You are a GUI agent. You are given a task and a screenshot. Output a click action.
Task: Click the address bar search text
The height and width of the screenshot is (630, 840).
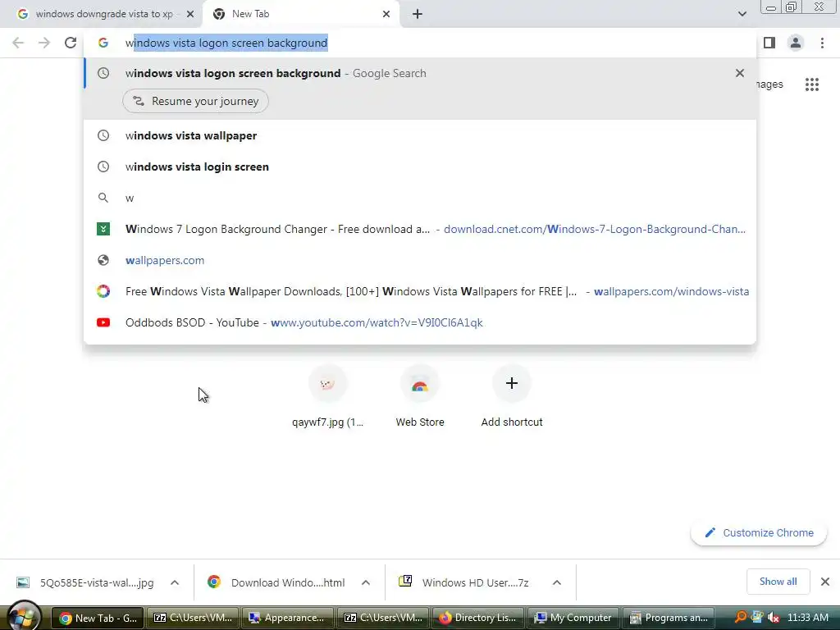[226, 43]
